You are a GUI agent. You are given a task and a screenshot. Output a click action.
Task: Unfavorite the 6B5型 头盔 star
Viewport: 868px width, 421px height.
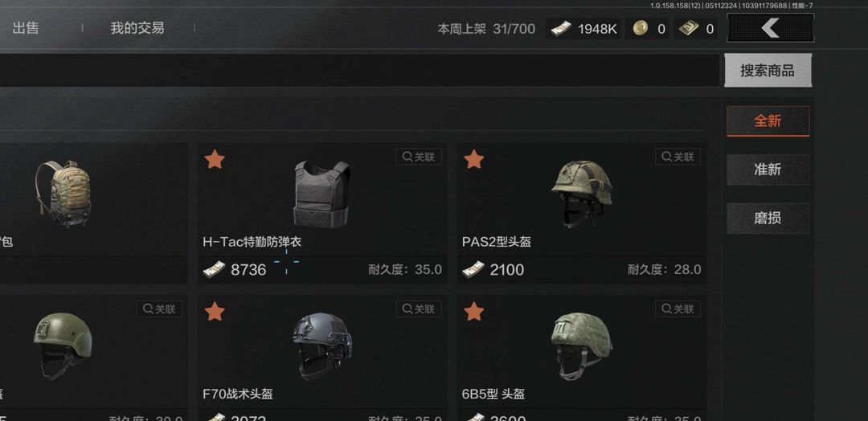coord(473,312)
